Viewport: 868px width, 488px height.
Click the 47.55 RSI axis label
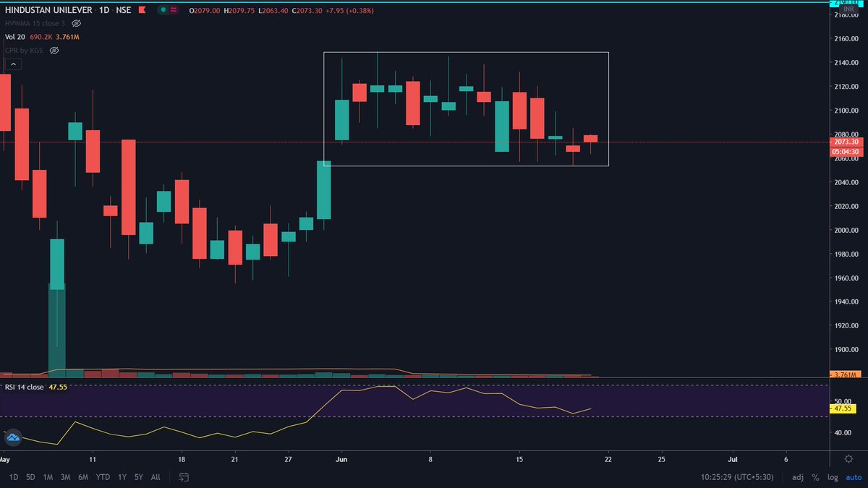point(843,408)
